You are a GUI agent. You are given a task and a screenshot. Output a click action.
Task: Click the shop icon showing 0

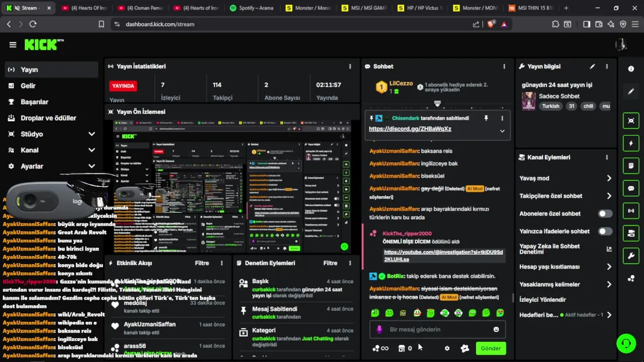coord(406,348)
